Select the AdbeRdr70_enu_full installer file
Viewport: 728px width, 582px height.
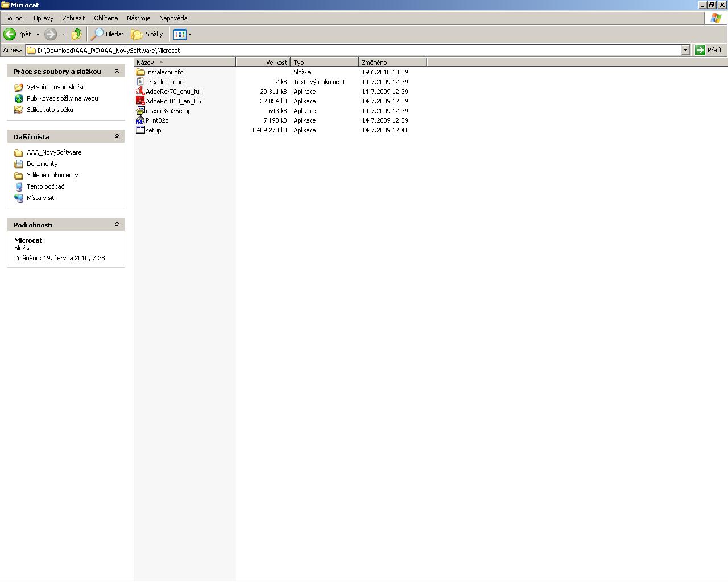(x=173, y=92)
